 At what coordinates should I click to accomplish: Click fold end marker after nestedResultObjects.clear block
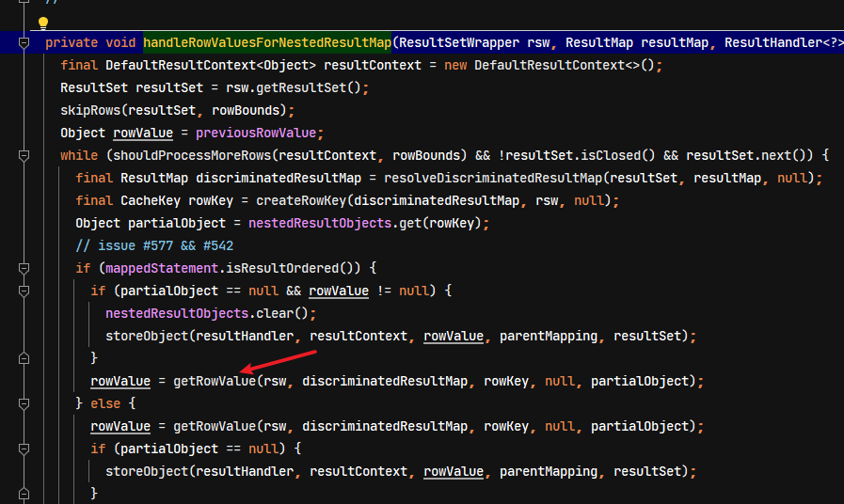tap(24, 358)
